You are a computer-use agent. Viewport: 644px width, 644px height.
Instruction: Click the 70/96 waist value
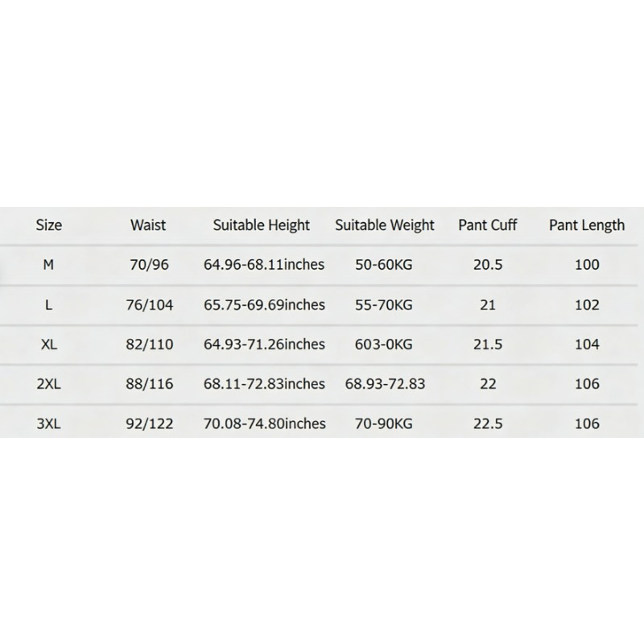click(149, 265)
